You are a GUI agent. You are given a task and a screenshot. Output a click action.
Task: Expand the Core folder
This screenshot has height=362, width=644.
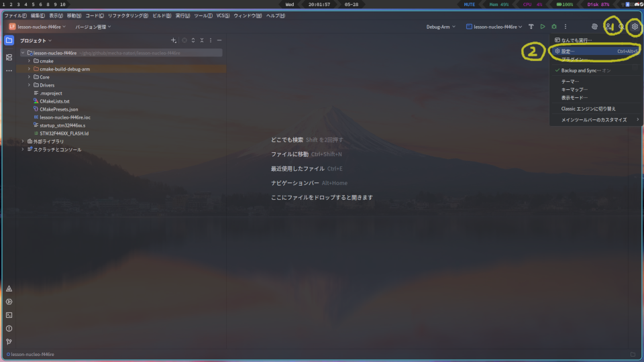pos(29,77)
